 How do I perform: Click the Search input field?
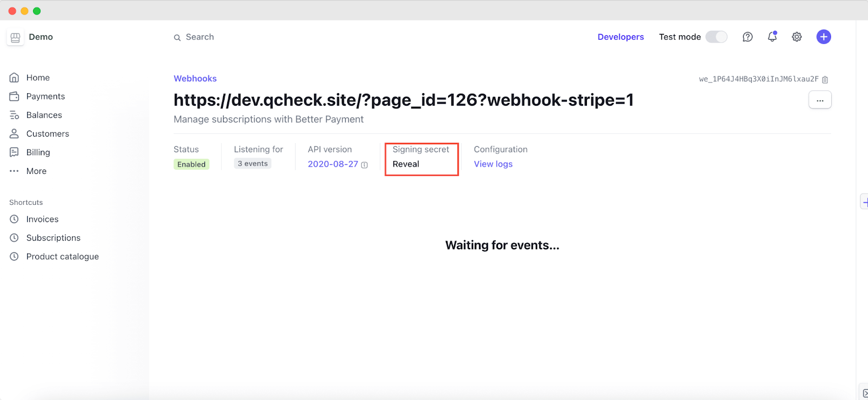click(x=200, y=37)
